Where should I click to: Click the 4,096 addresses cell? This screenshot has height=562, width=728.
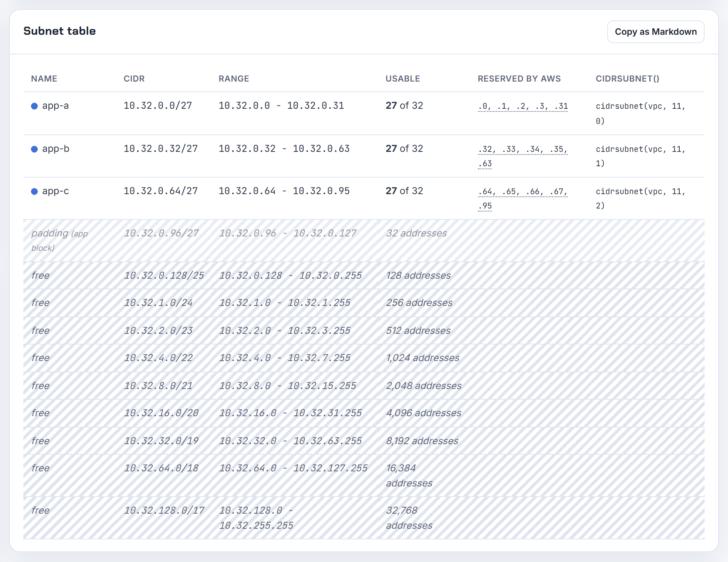tap(424, 413)
